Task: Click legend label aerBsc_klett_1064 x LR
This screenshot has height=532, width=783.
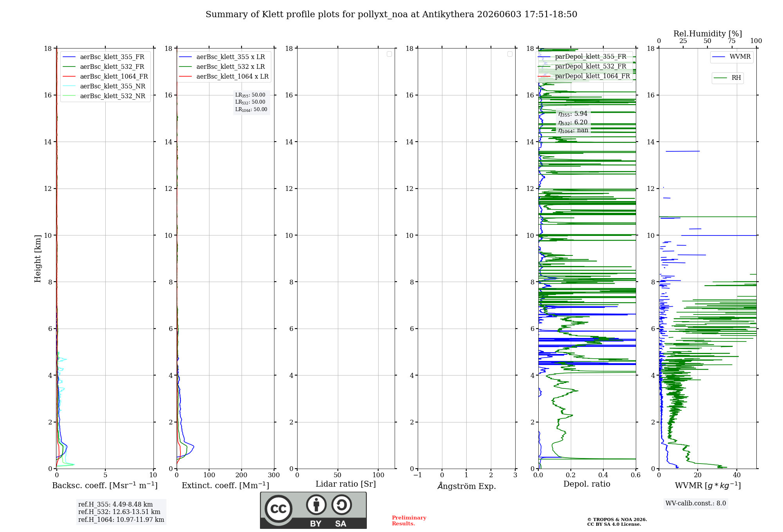Action: coord(233,76)
